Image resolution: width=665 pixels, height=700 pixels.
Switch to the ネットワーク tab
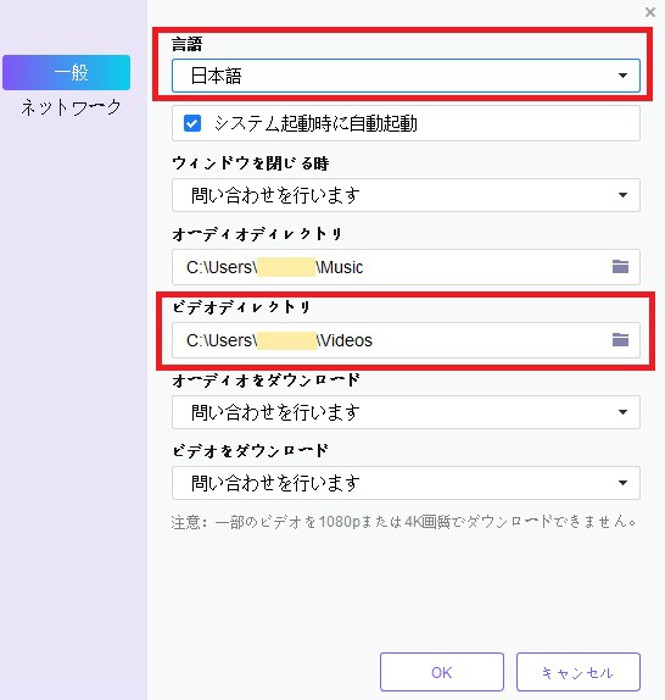point(71,108)
